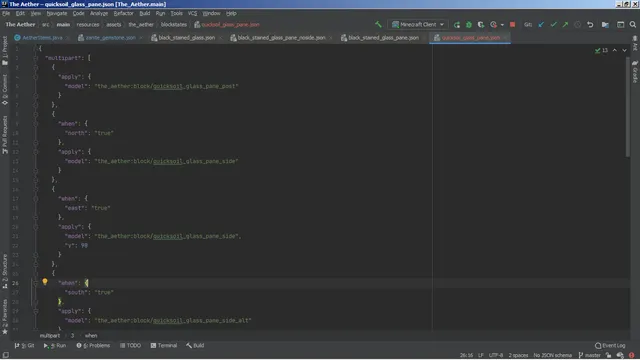
Task: Open the Terminal tool window
Action: [x=164, y=345]
